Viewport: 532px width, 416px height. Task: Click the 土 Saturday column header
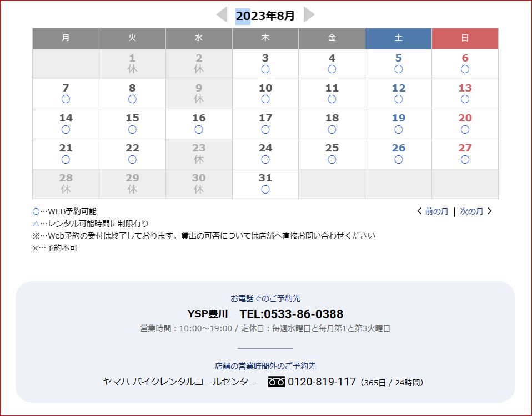[x=398, y=38]
